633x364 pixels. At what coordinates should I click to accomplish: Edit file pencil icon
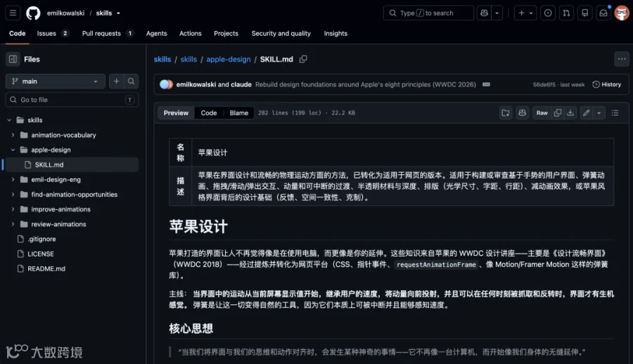click(587, 113)
